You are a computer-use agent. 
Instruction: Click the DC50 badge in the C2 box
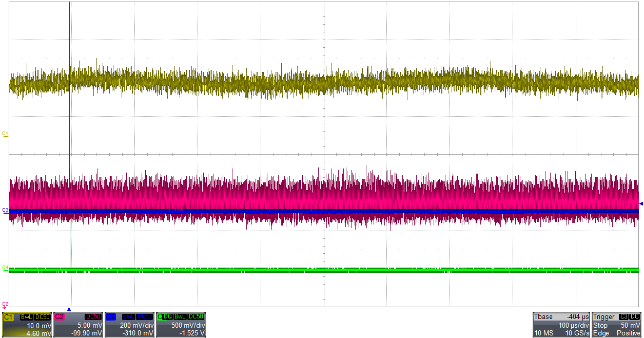coord(93,317)
